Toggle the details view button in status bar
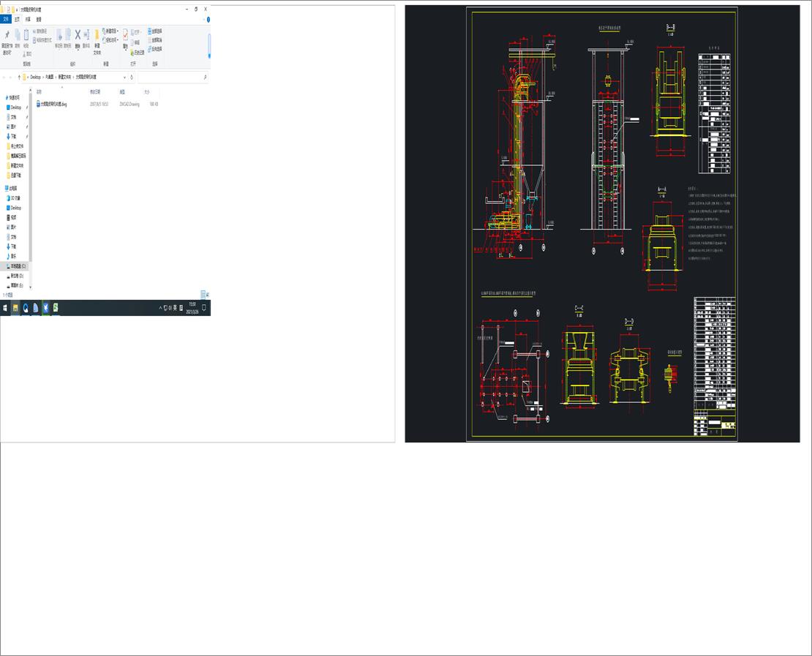The image size is (812, 656). [x=203, y=295]
